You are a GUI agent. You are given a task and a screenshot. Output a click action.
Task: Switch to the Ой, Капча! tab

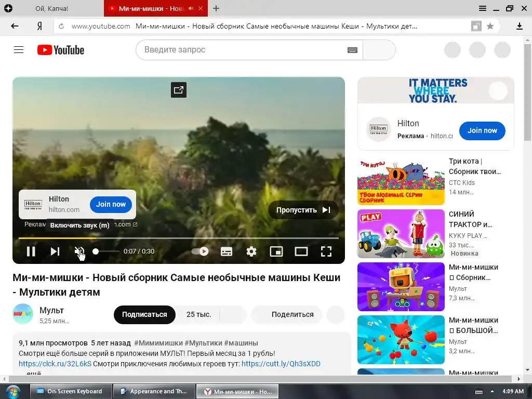(51, 8)
